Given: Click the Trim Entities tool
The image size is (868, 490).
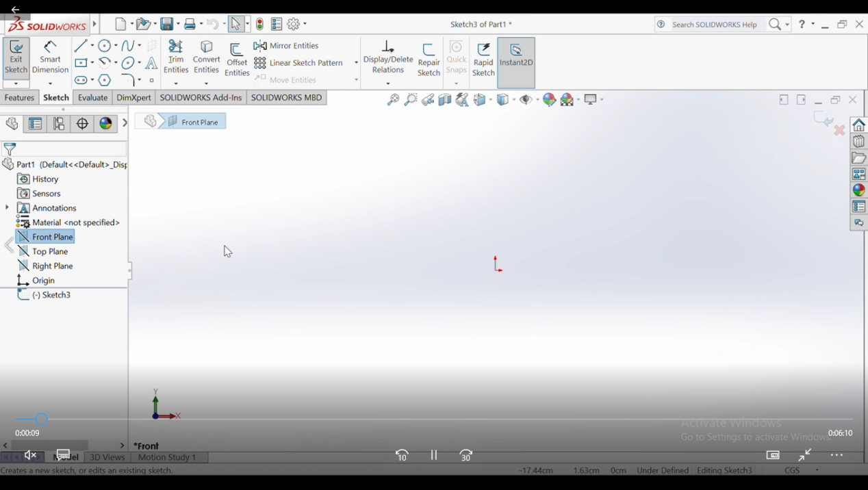Looking at the screenshot, I should point(176,57).
